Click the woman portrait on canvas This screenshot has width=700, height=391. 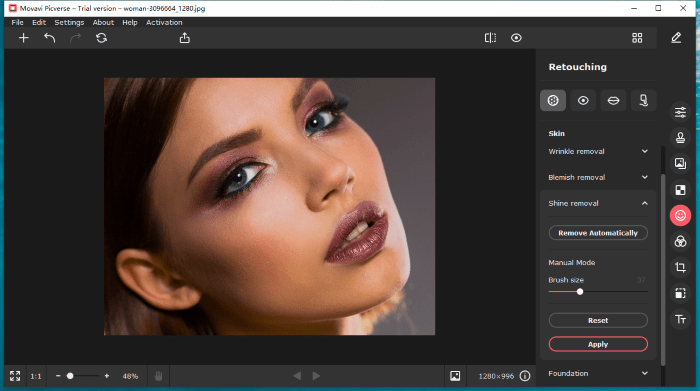[269, 206]
